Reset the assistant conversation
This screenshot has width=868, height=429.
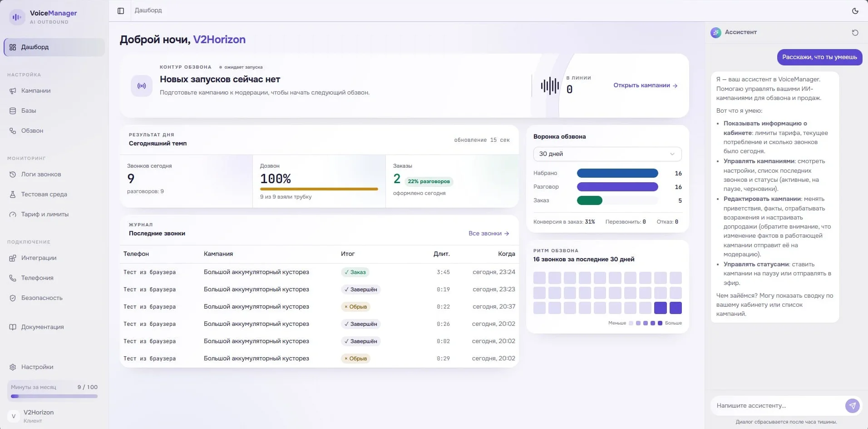(x=855, y=32)
